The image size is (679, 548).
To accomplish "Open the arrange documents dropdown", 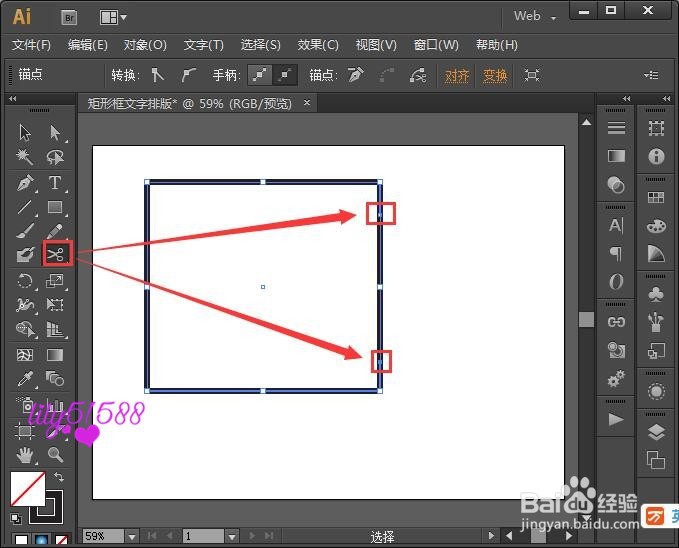I will click(x=113, y=18).
